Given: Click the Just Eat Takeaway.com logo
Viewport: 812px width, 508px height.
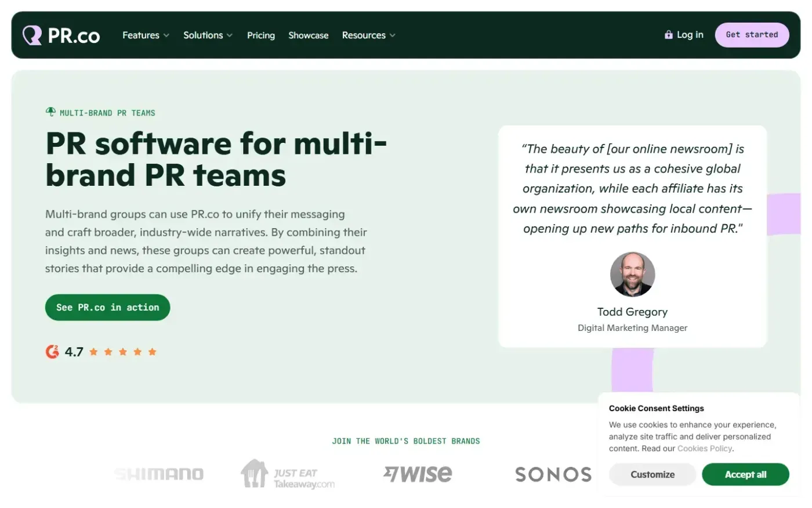Looking at the screenshot, I should click(288, 474).
